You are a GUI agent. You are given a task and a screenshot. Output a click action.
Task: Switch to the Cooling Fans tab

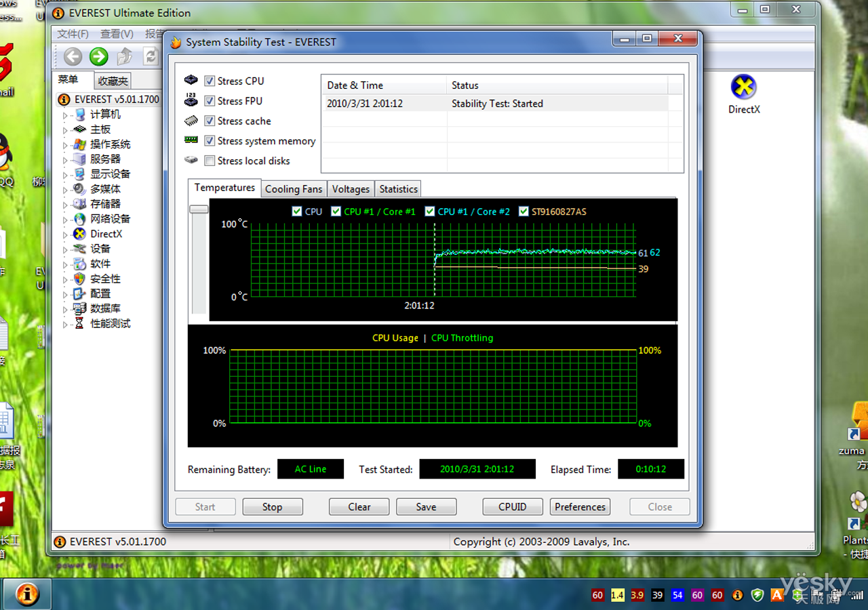click(x=293, y=189)
